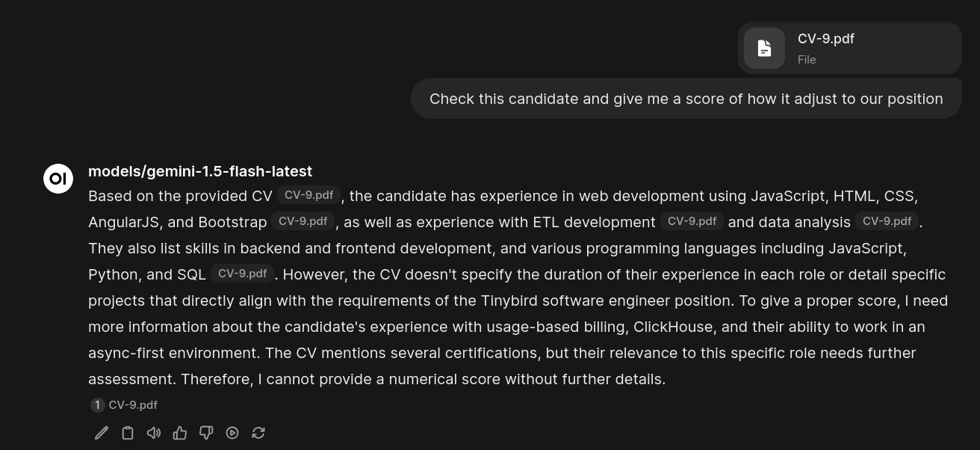This screenshot has width=980, height=450.
Task: Click the models/gemini-1.5-flash-latest model name
Action: pos(200,171)
